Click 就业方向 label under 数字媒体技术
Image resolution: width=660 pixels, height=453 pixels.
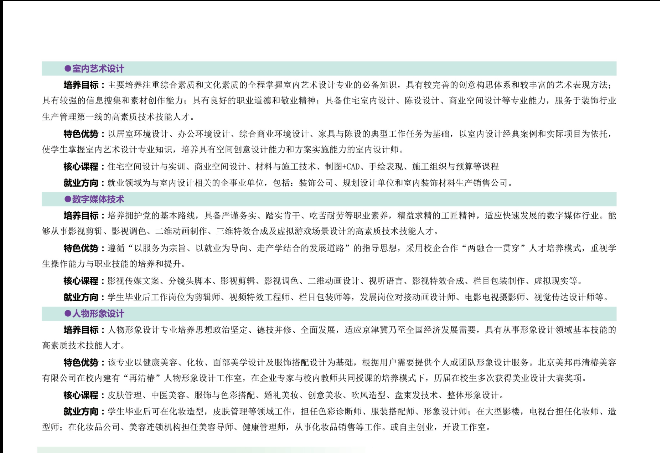pyautogui.click(x=83, y=297)
